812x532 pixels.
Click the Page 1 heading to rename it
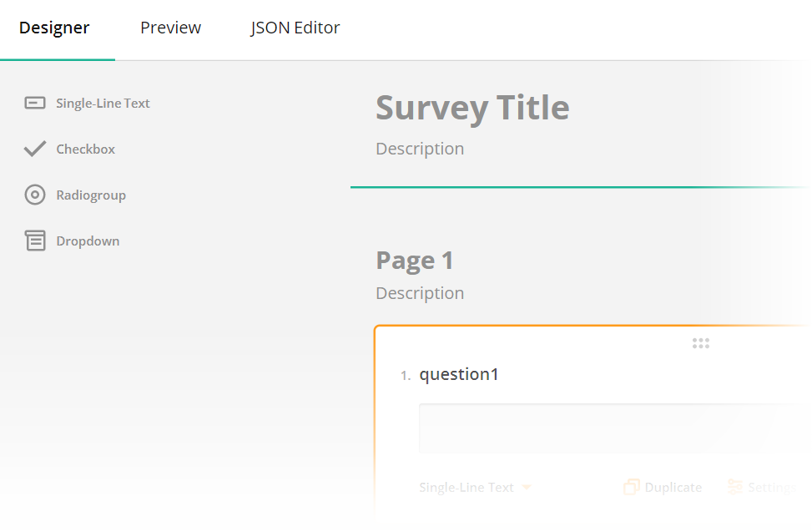[414, 260]
